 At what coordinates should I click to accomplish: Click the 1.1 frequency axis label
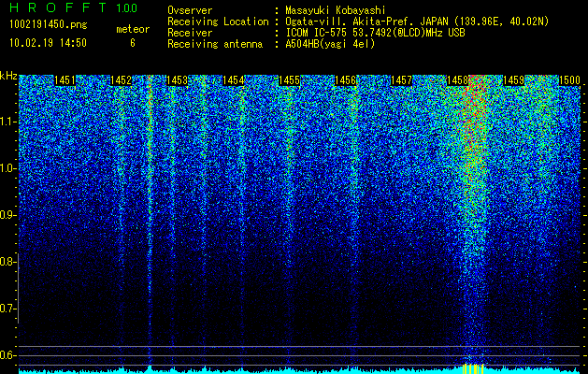pyautogui.click(x=7, y=122)
